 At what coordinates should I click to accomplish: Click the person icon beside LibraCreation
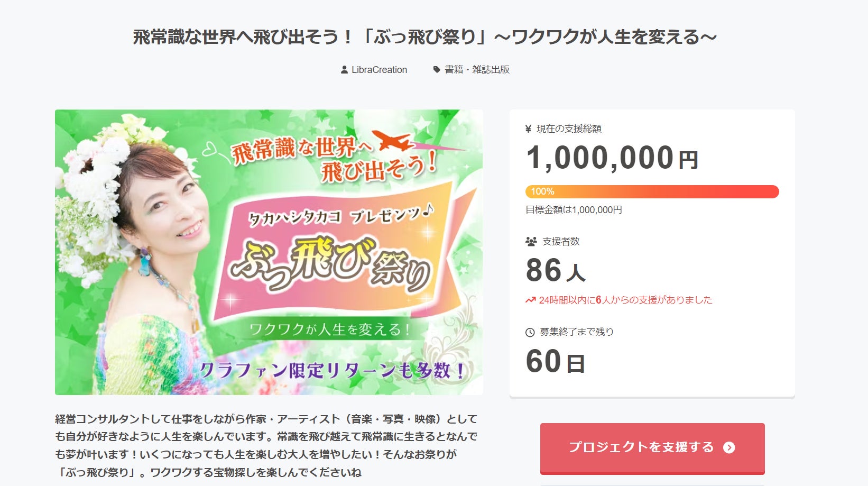tap(344, 70)
